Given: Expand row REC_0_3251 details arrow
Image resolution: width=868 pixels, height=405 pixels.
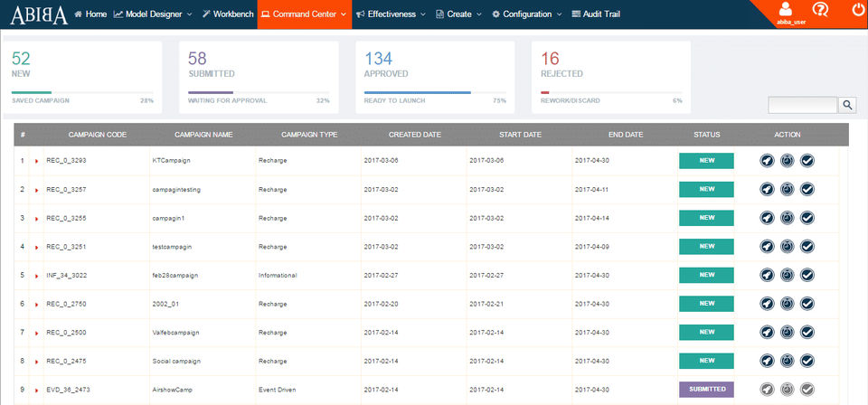Looking at the screenshot, I should click(36, 247).
